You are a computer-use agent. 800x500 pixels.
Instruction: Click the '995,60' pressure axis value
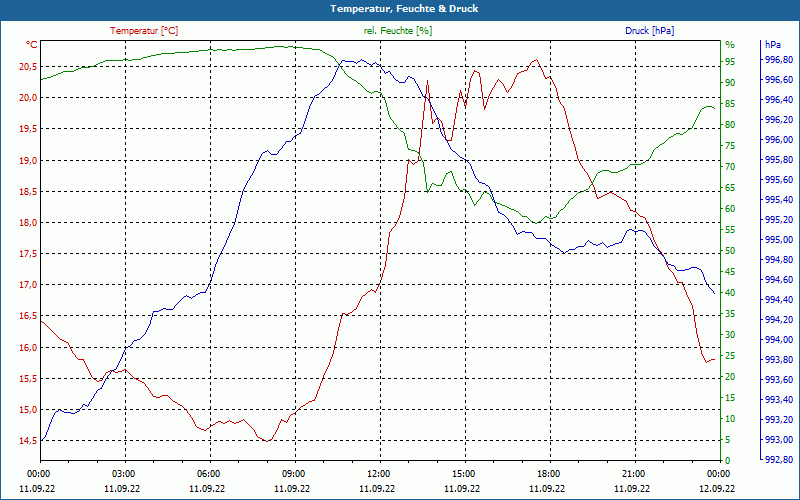click(779, 180)
